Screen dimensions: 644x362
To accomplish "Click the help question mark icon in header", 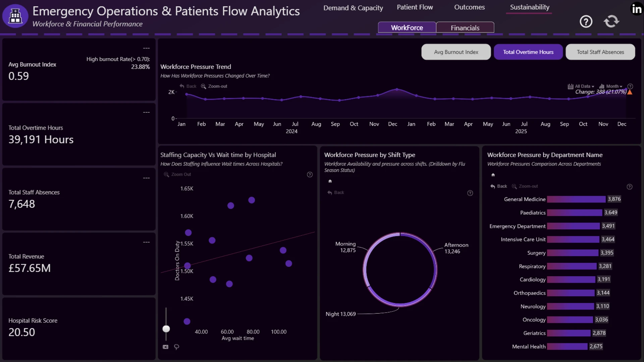I will [x=586, y=22].
